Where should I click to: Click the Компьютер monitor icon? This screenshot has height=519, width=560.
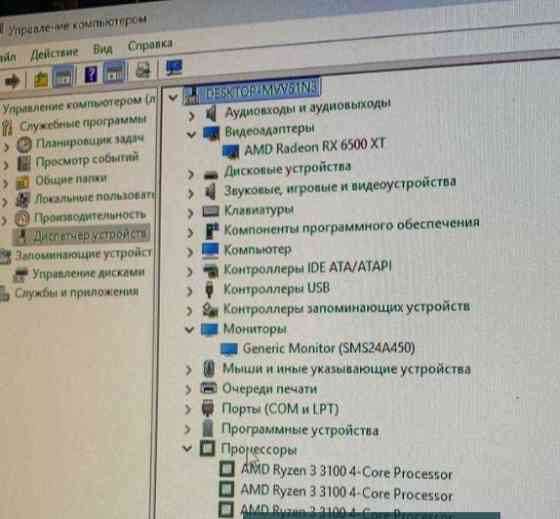tap(210, 250)
